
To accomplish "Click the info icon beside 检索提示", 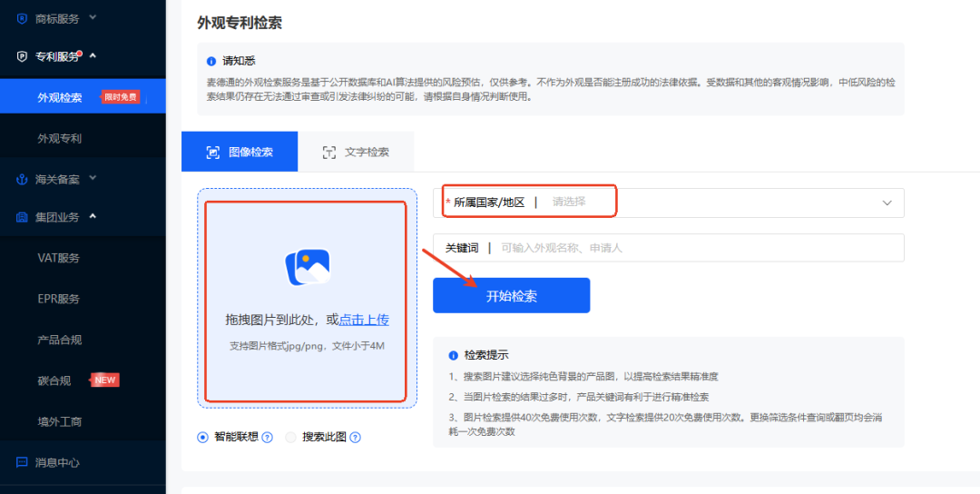I will tap(454, 355).
